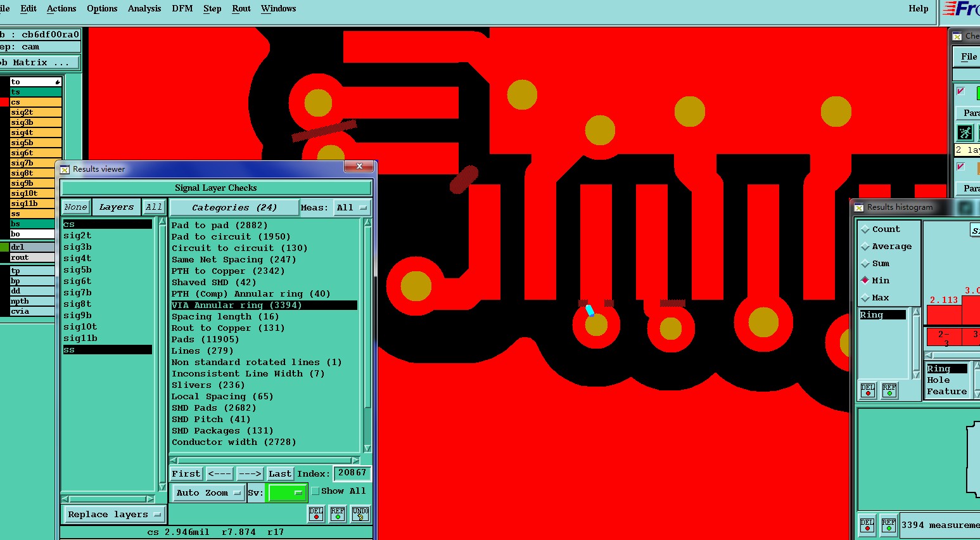The image size is (980, 540).
Task: Click the Last result button
Action: (x=280, y=473)
